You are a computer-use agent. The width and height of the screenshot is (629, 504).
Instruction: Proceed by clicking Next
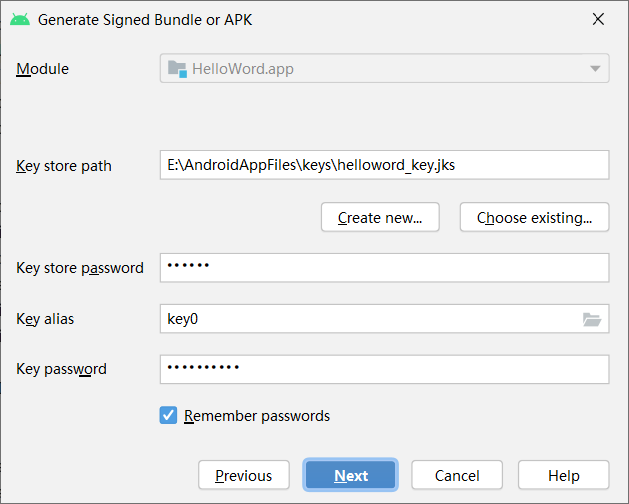point(351,475)
